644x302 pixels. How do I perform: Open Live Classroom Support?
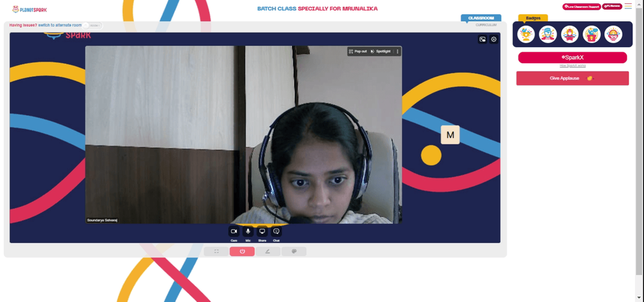[x=582, y=6]
